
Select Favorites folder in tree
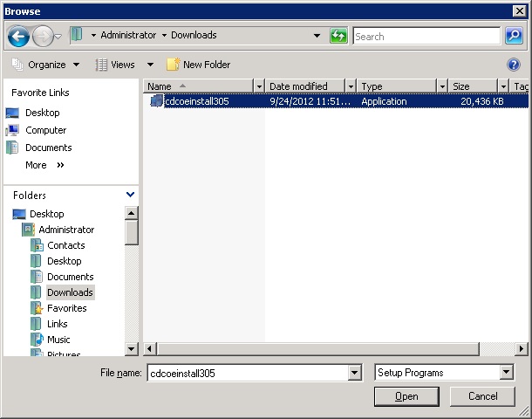click(58, 308)
